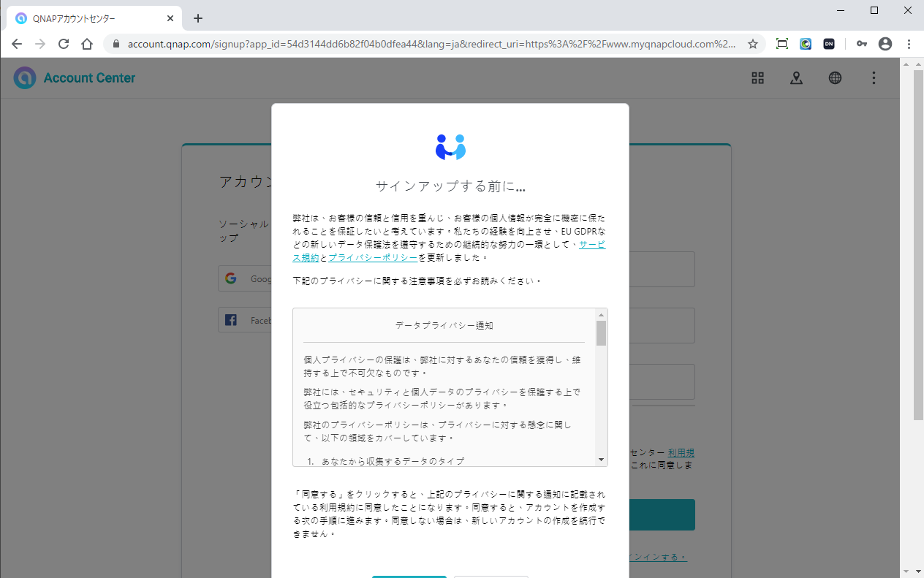Open the DN extension in toolbar

click(829, 44)
